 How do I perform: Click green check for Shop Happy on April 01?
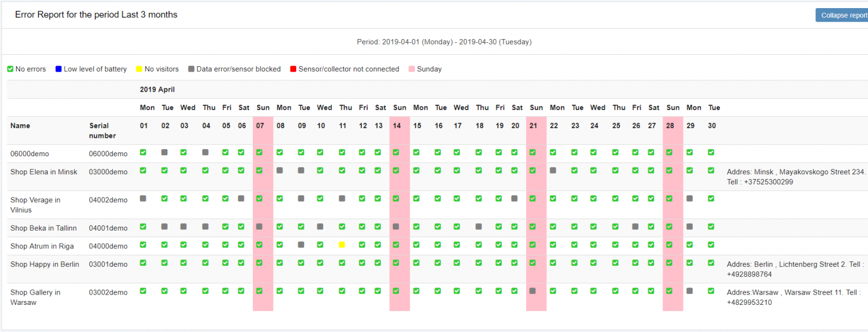coord(143,263)
